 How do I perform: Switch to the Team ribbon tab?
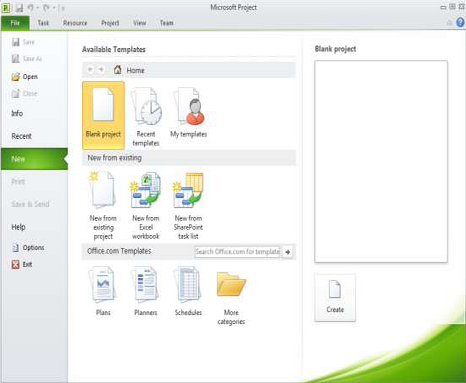point(167,23)
